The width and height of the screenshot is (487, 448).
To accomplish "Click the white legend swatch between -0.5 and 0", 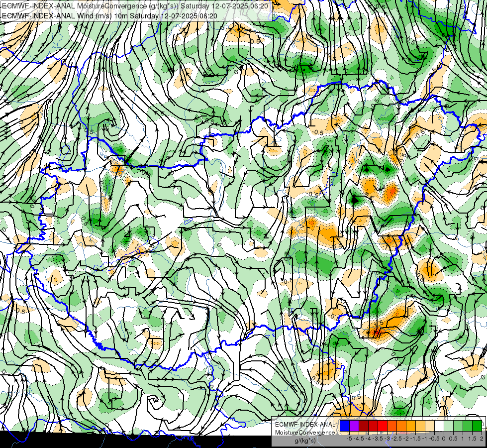I will click(439, 426).
